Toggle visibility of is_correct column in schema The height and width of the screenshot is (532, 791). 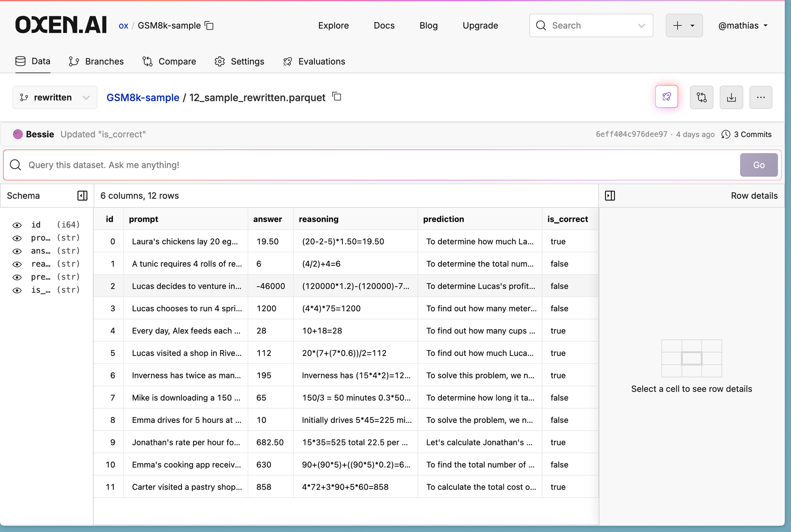[17, 290]
